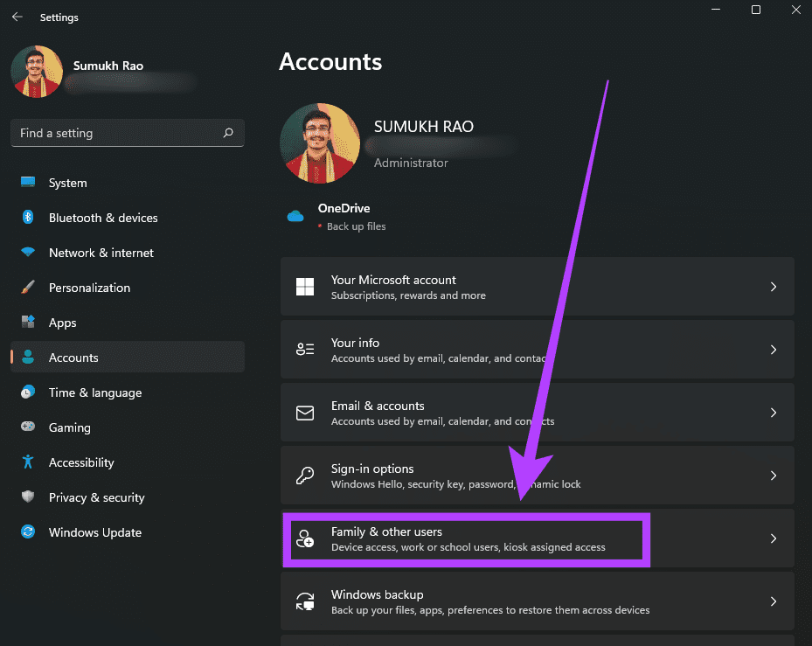
Task: Click the Email & accounts envelope icon
Action: [x=304, y=413]
